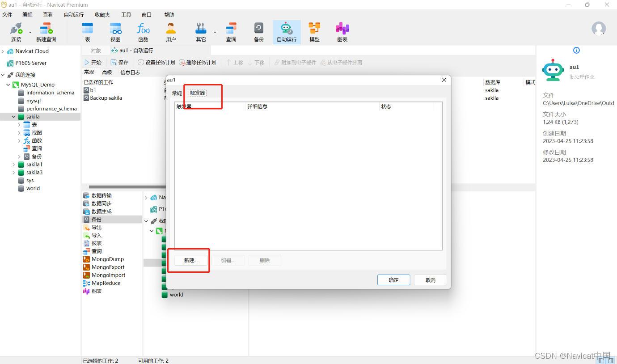Close the au1 dialog with X
This screenshot has width=617, height=364.
[444, 80]
